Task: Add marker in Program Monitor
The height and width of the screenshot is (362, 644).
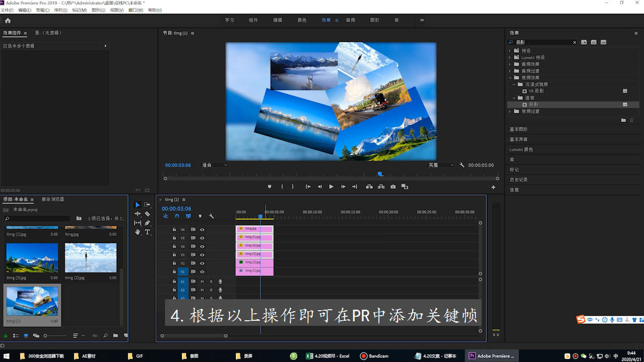Action: [x=269, y=187]
